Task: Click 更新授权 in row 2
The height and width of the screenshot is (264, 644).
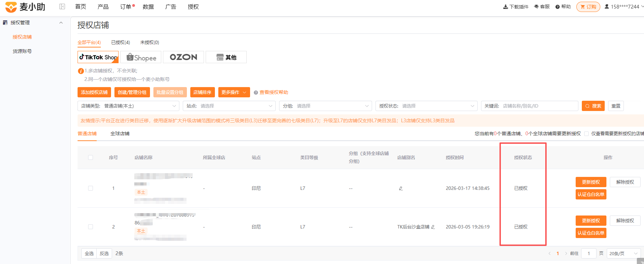Action: pyautogui.click(x=591, y=221)
